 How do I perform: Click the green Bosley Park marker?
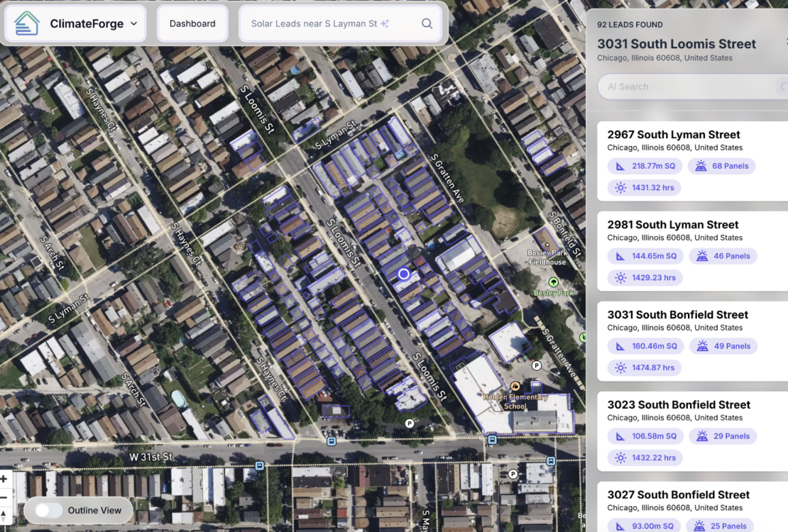click(554, 282)
